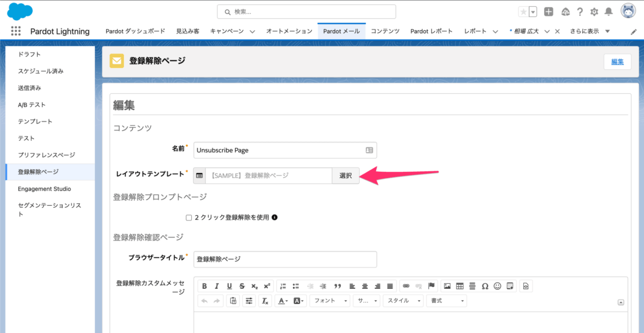Open the global create plus icon

[548, 12]
